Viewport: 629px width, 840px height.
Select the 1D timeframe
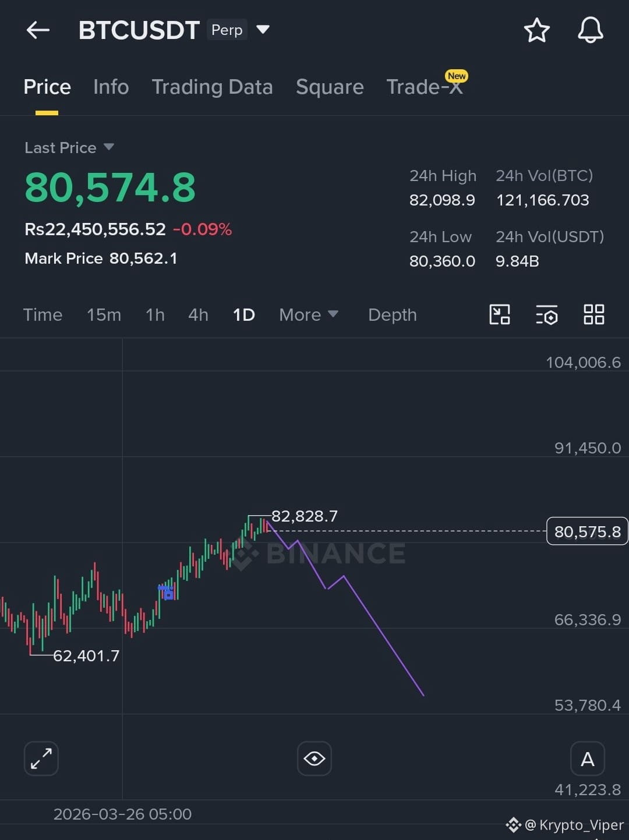pyautogui.click(x=243, y=315)
